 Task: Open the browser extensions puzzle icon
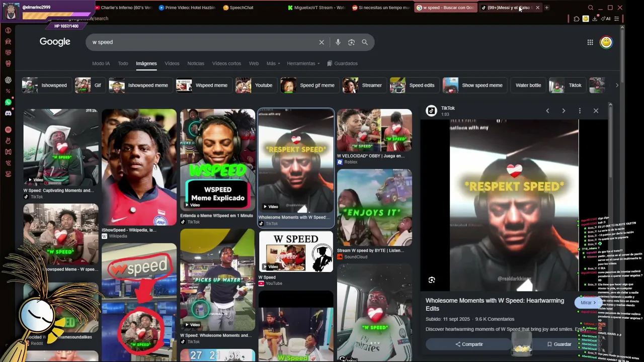(577, 19)
